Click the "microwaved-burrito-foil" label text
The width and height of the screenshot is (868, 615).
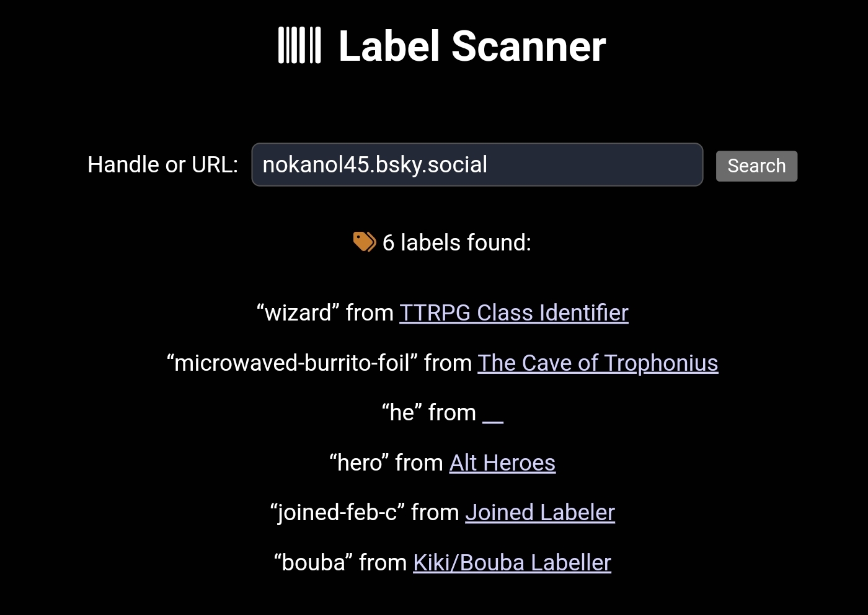pos(292,363)
